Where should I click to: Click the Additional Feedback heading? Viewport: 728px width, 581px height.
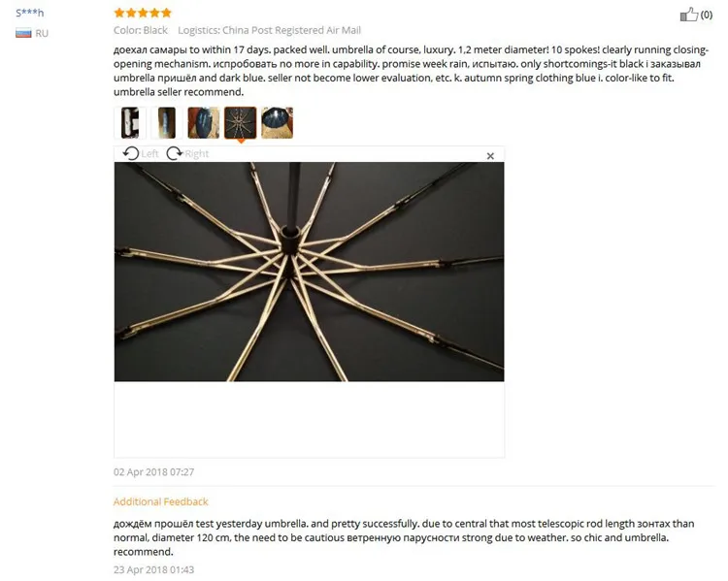160,501
